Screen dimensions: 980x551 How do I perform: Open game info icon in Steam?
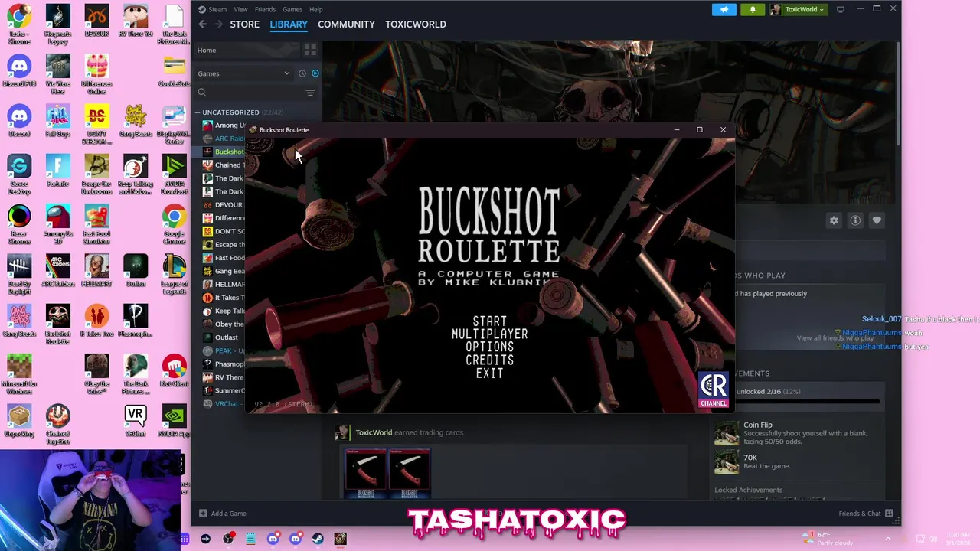point(855,220)
